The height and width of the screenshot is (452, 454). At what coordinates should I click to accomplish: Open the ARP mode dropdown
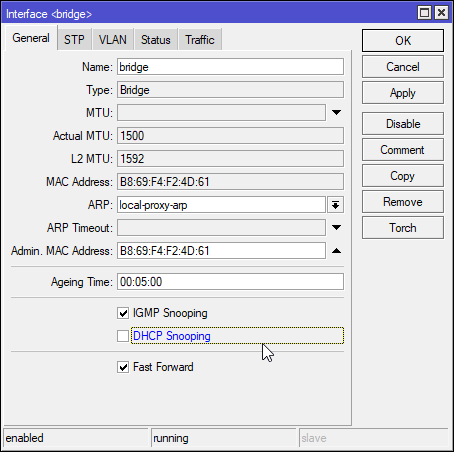[335, 205]
